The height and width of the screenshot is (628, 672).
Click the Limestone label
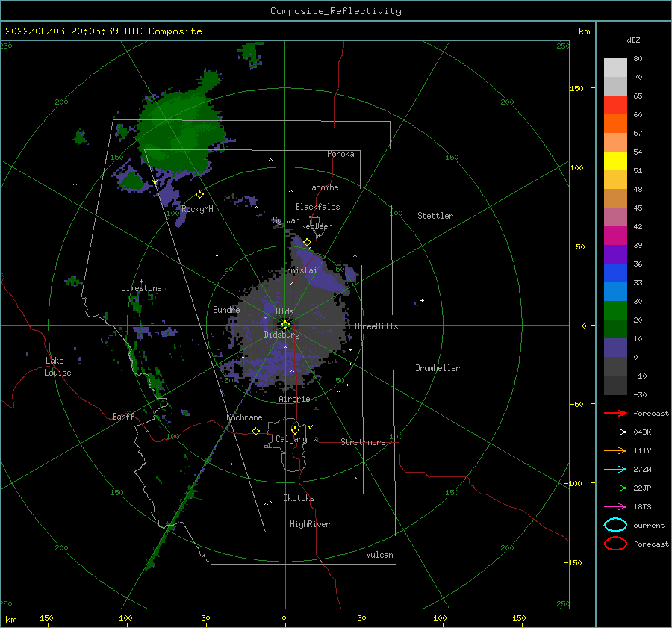pos(141,288)
